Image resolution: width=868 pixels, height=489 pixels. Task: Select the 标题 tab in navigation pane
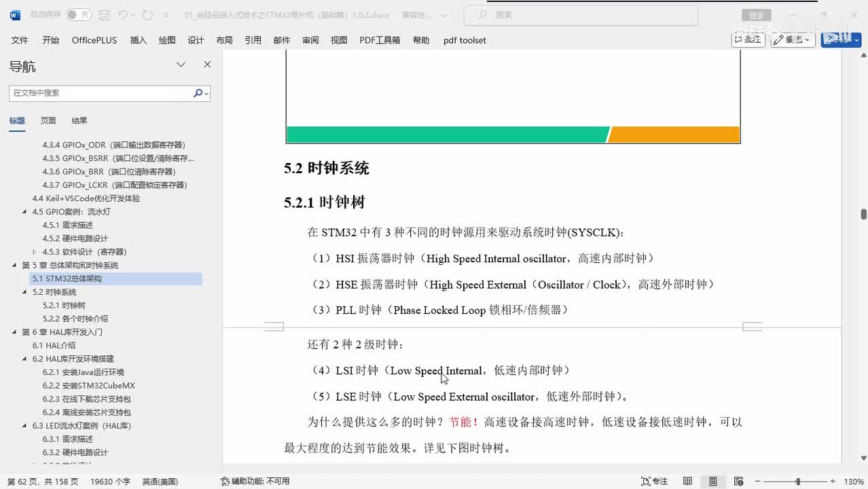pyautogui.click(x=17, y=120)
